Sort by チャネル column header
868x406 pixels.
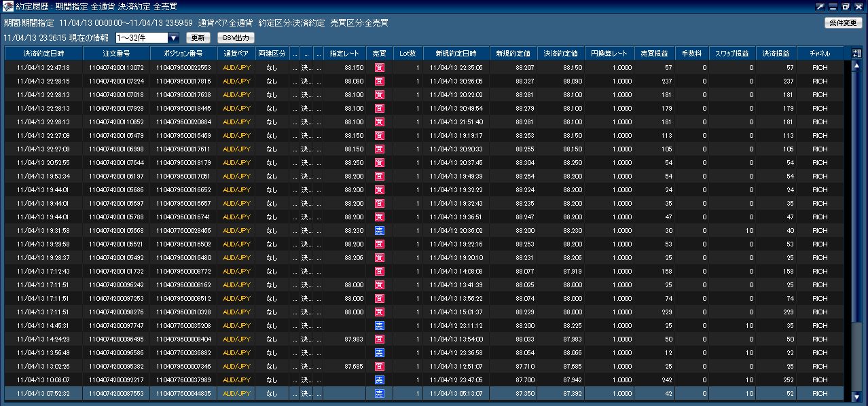820,53
